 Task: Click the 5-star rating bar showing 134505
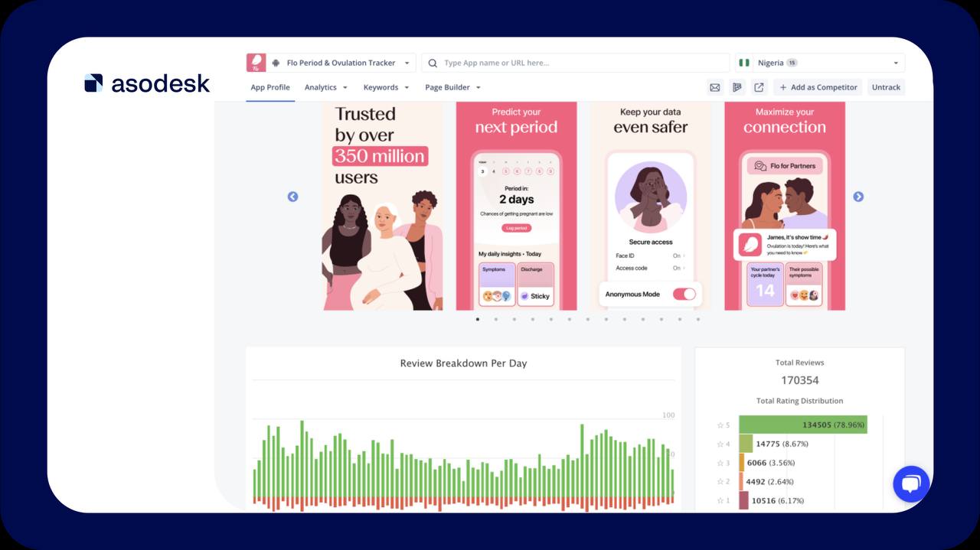[803, 425]
